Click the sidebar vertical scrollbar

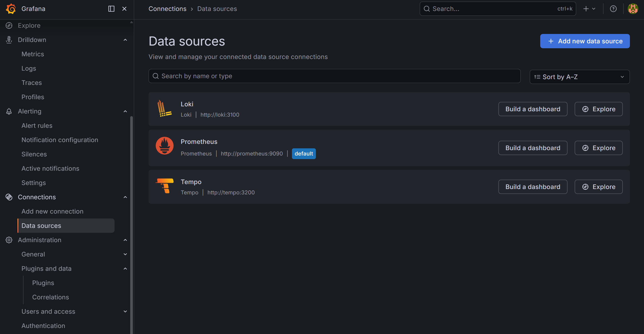pos(132,225)
